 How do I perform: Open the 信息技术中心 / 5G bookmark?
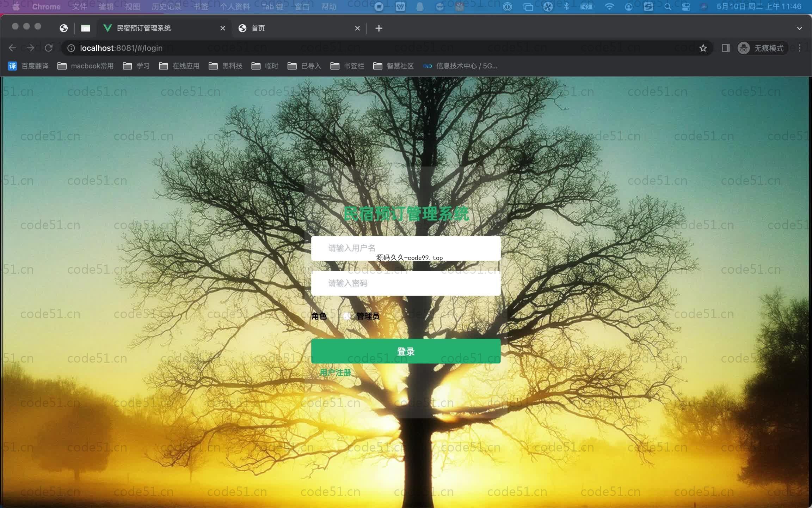(460, 66)
